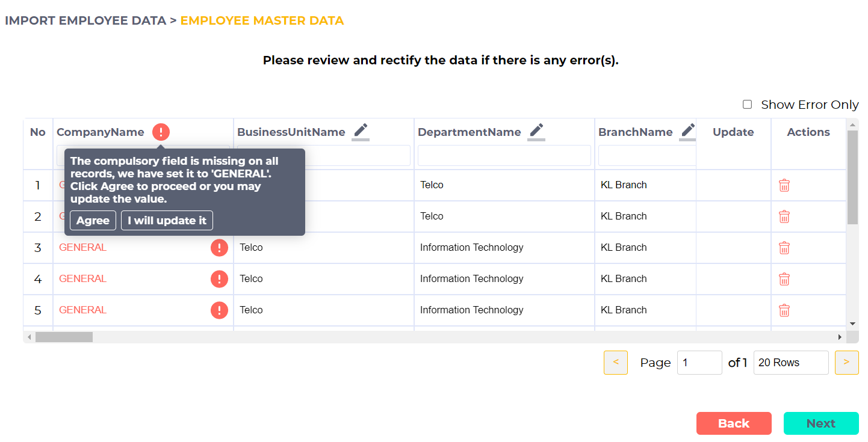Proceed with the Next button
This screenshot has width=868, height=442.
[x=821, y=423]
